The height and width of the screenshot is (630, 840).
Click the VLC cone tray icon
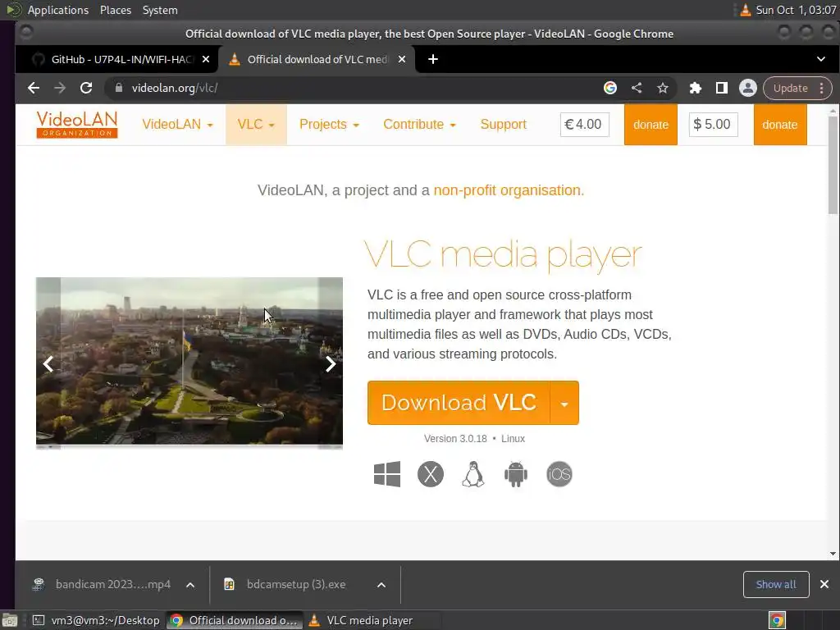point(745,10)
